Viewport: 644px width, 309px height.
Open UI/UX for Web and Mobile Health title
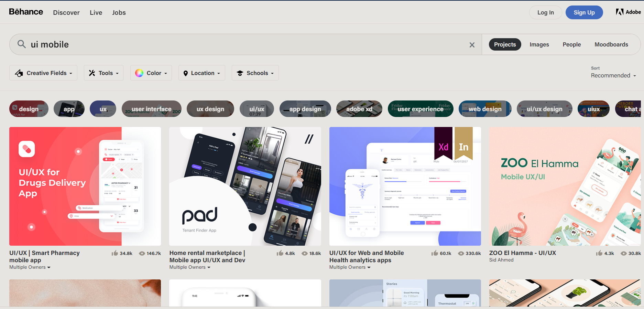(x=367, y=257)
